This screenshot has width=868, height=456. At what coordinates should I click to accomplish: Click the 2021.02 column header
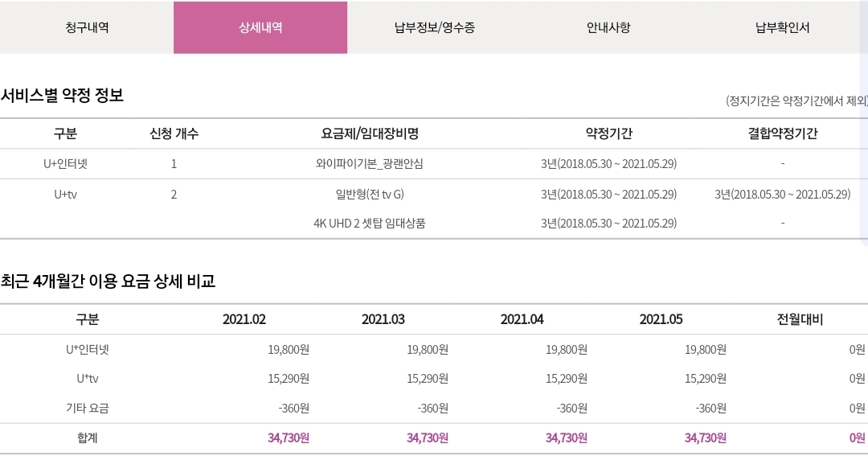click(x=244, y=319)
